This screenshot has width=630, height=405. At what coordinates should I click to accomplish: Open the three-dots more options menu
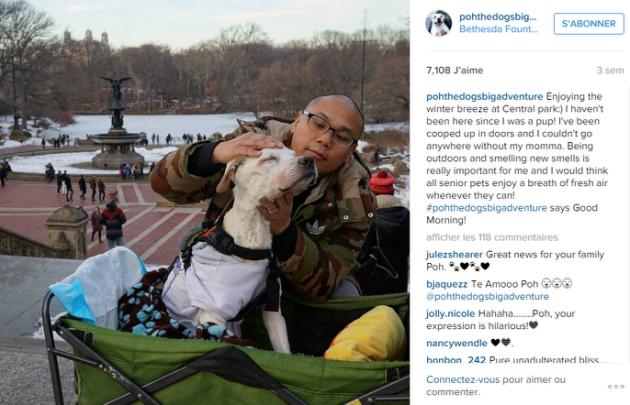click(616, 387)
